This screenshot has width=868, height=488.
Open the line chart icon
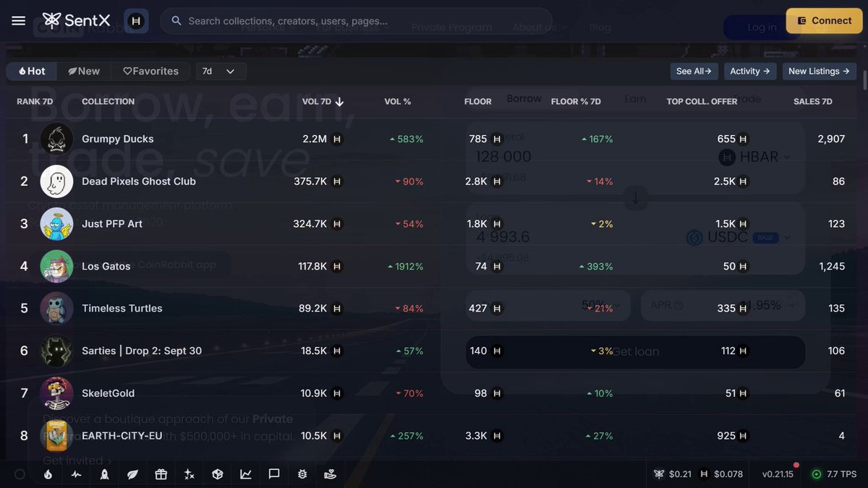click(246, 474)
